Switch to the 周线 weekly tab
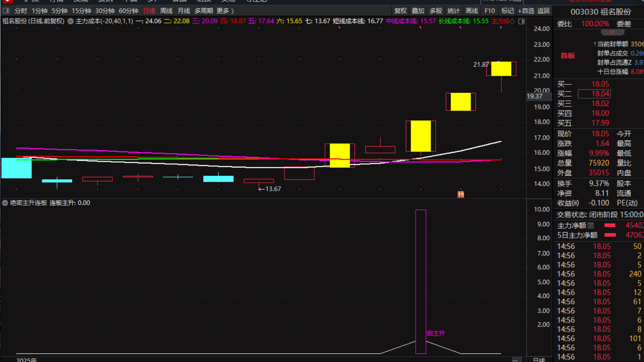644x362 pixels. click(x=166, y=11)
